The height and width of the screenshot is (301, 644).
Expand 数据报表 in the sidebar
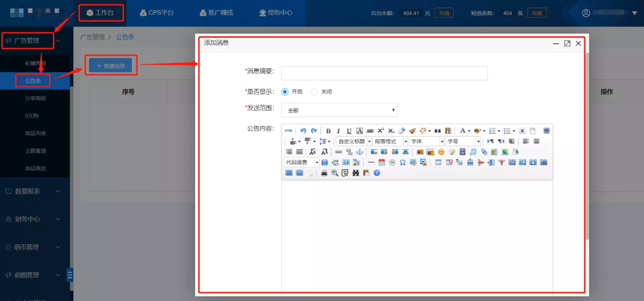click(33, 191)
